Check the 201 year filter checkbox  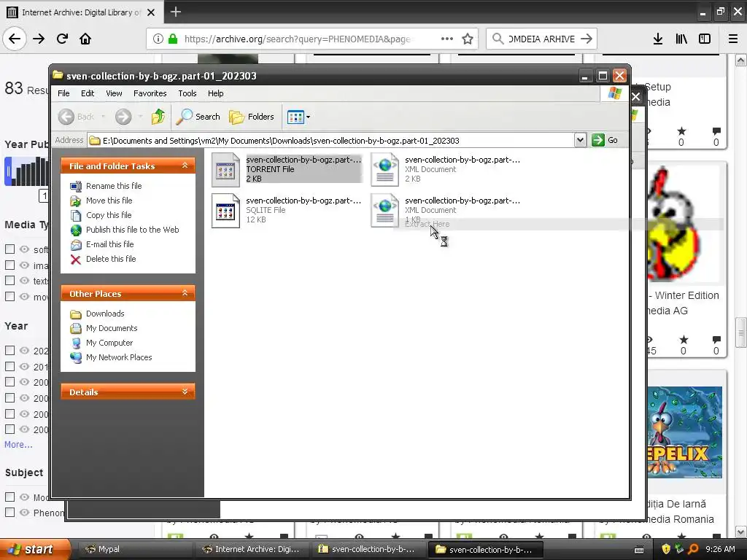coord(9,366)
